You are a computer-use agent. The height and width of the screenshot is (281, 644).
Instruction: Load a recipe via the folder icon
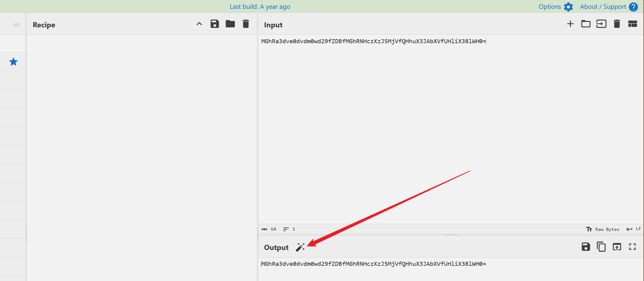tap(230, 24)
